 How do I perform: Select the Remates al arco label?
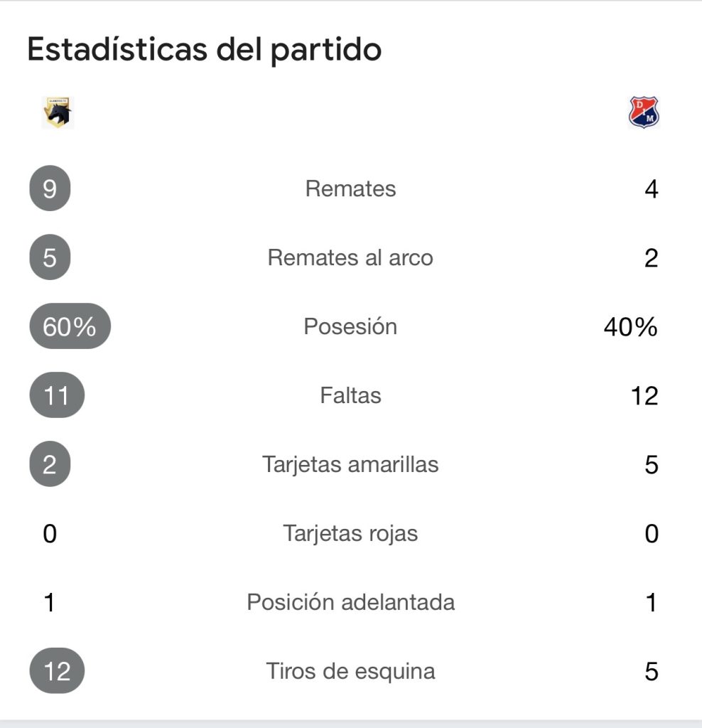click(350, 258)
